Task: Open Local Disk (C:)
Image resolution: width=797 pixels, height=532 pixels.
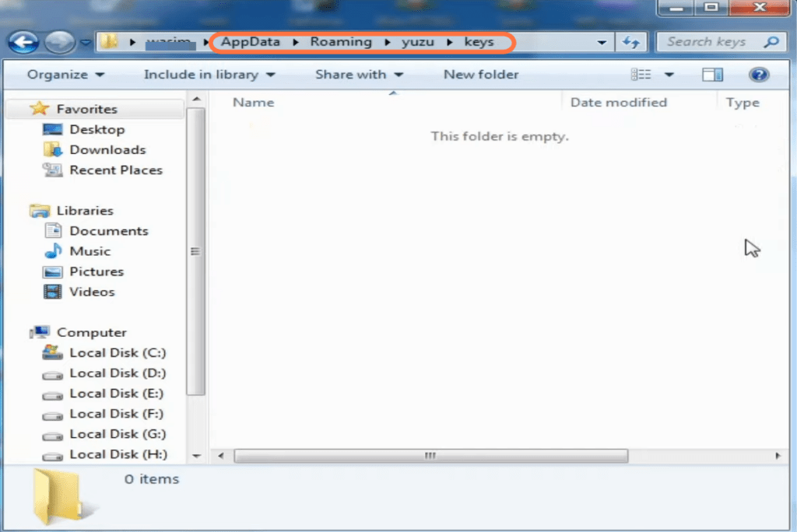Action: (x=118, y=352)
